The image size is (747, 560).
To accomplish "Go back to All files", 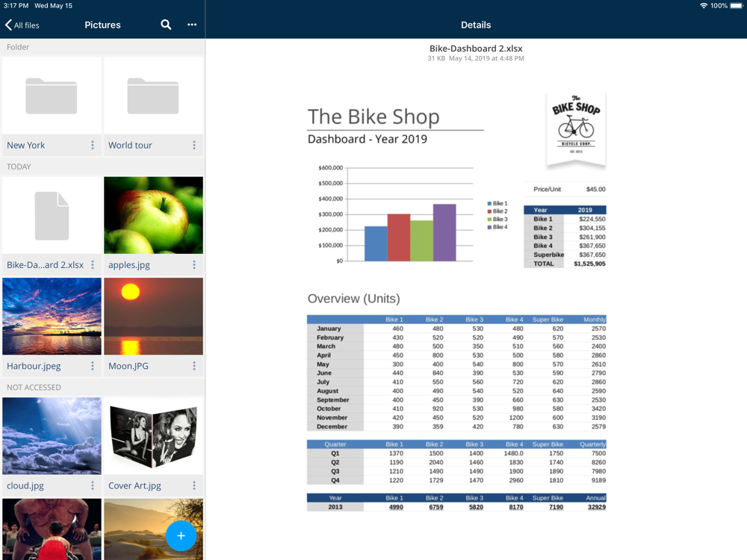I will 22,25.
